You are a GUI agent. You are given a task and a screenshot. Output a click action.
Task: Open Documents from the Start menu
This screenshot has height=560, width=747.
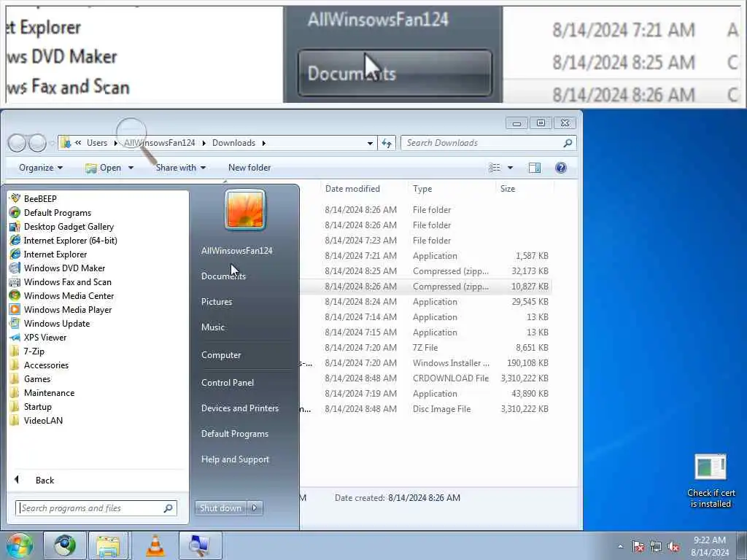coord(223,276)
